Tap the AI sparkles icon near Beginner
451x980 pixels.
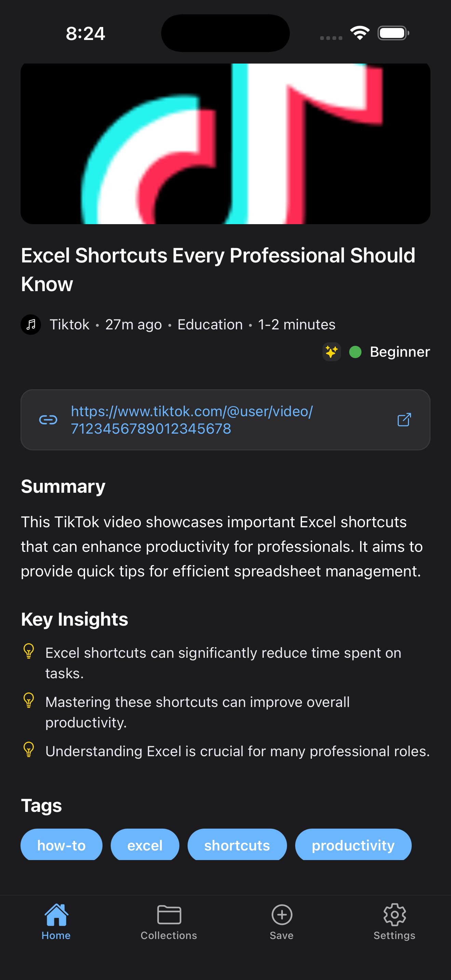click(331, 352)
